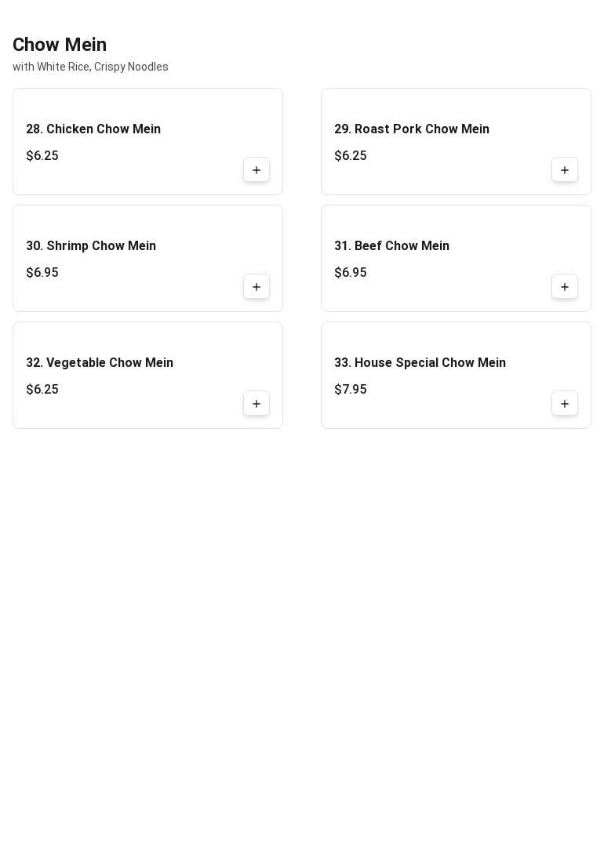604x868 pixels.
Task: Add Beef Chow Mein using plus button
Action: click(565, 287)
